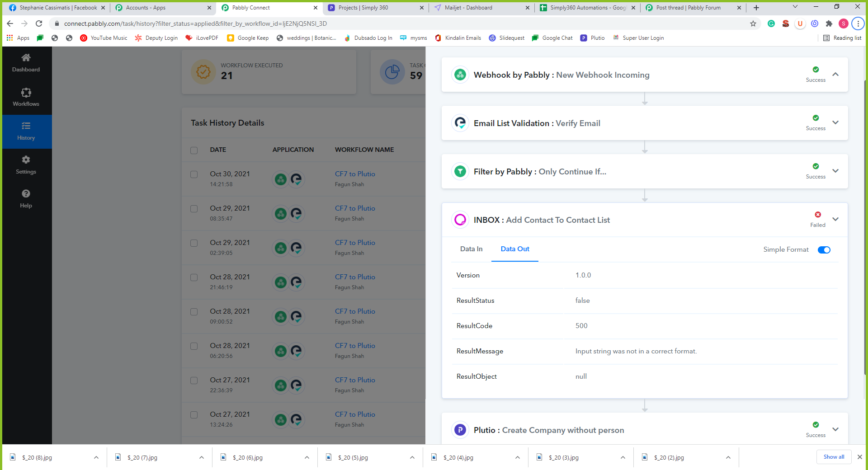
Task: Open the Apps bookmarks shortcut
Action: pos(18,38)
